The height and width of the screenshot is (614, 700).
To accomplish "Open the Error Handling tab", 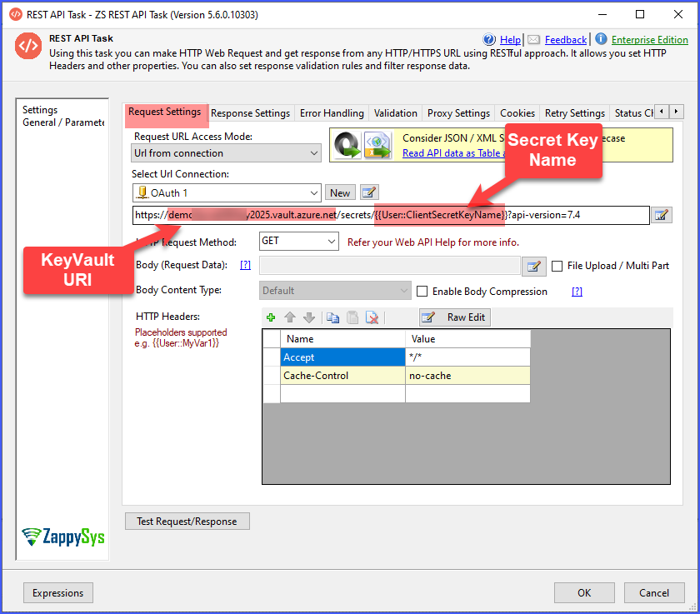I will tap(332, 113).
